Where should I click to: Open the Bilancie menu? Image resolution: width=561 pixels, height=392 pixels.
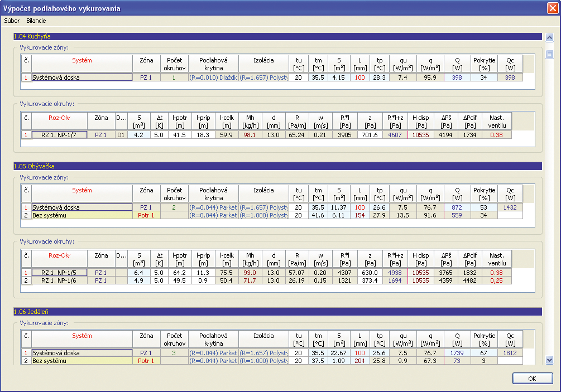point(36,21)
